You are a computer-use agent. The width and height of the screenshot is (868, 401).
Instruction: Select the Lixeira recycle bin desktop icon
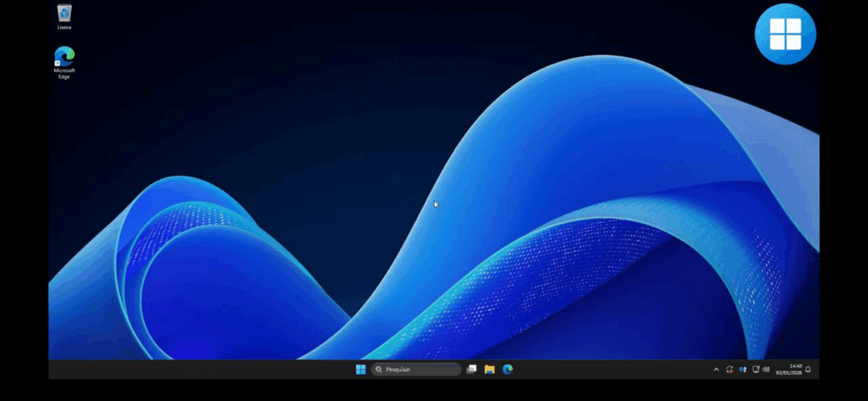(64, 13)
